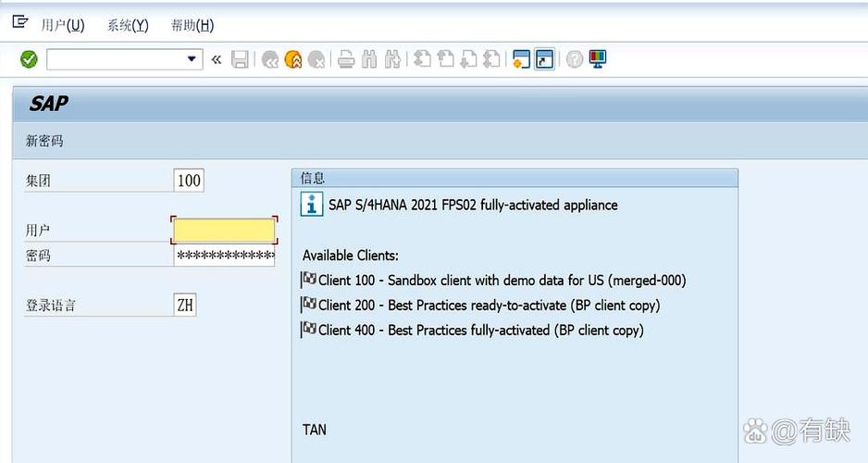Click the First Page icon
The width and height of the screenshot is (868, 463).
(422, 58)
